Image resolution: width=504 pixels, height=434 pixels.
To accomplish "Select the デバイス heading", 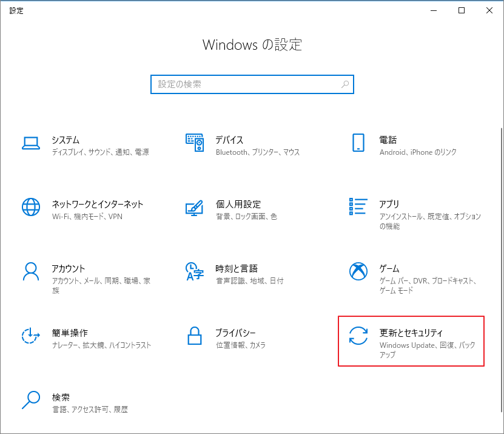I will tap(229, 140).
